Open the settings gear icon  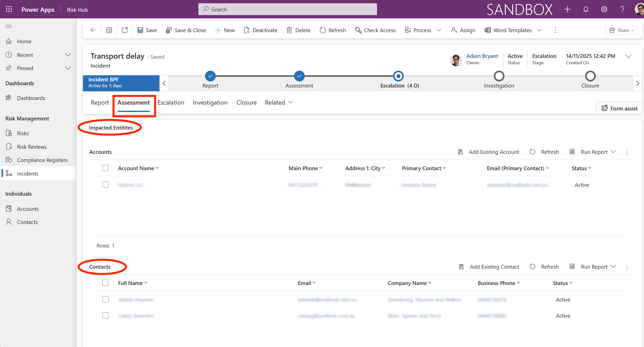(x=604, y=9)
